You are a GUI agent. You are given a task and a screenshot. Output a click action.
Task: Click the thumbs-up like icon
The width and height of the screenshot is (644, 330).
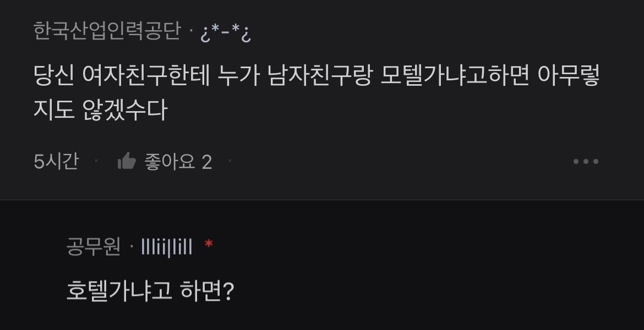[x=127, y=161]
